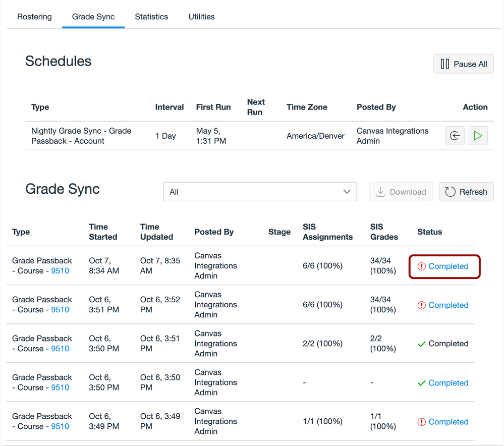Open highlighted Completed status for Oct 7 sync
Viewport: 504px width, 446px height.
point(448,266)
